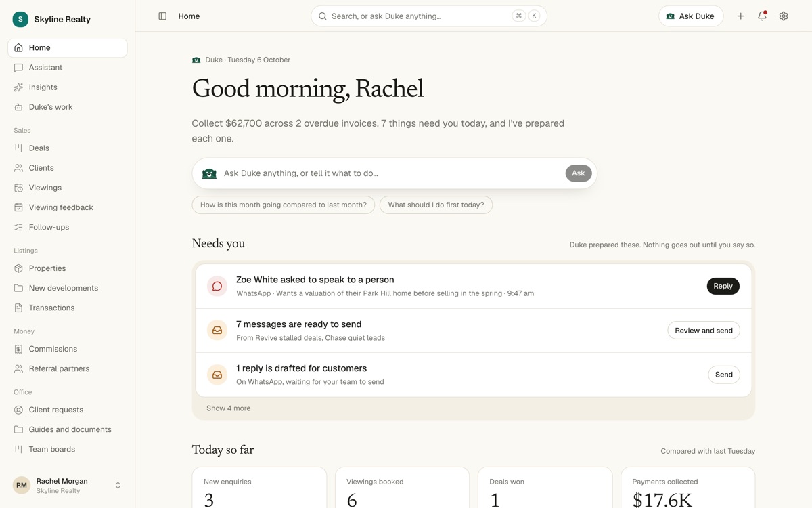
Task: Open settings gear icon
Action: 784,16
